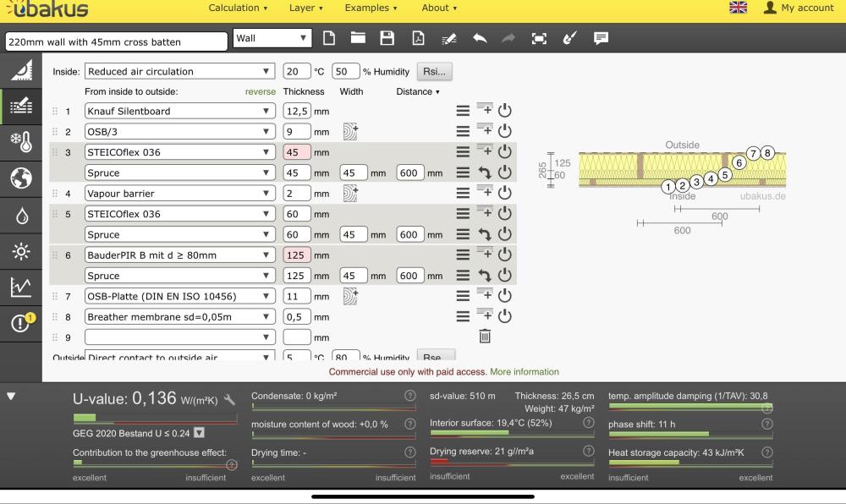
Task: Delete empty layer 9 with trash icon
Action: point(485,337)
